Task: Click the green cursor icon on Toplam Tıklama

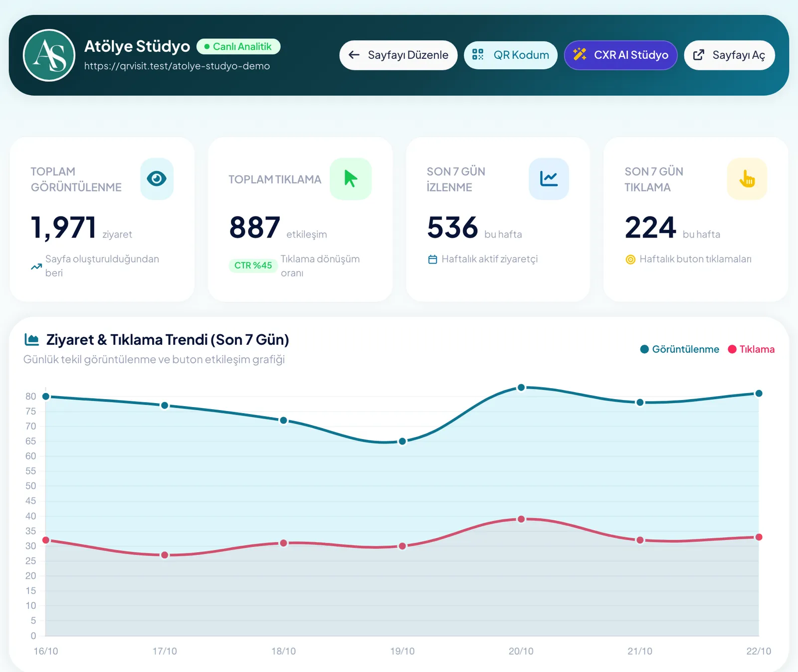Action: click(x=351, y=179)
